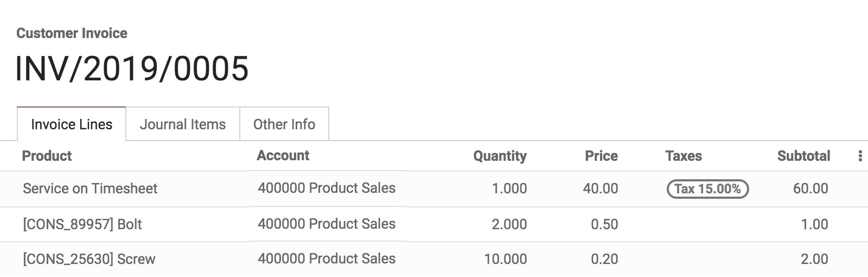Select the Service on Timesheet product line

tap(90, 188)
